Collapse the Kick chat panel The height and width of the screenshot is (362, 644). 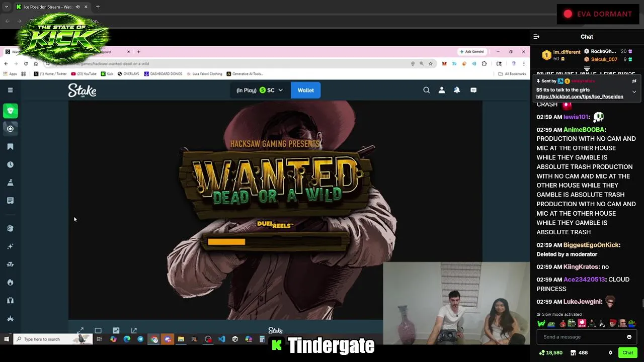(x=536, y=37)
